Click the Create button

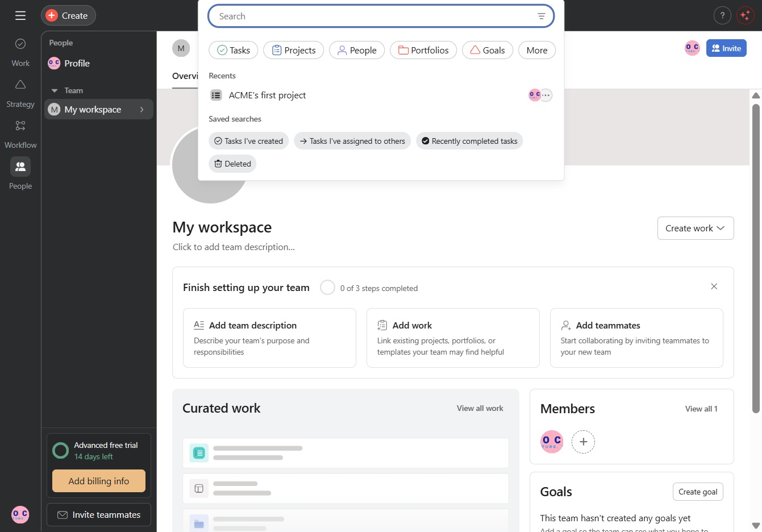68,15
